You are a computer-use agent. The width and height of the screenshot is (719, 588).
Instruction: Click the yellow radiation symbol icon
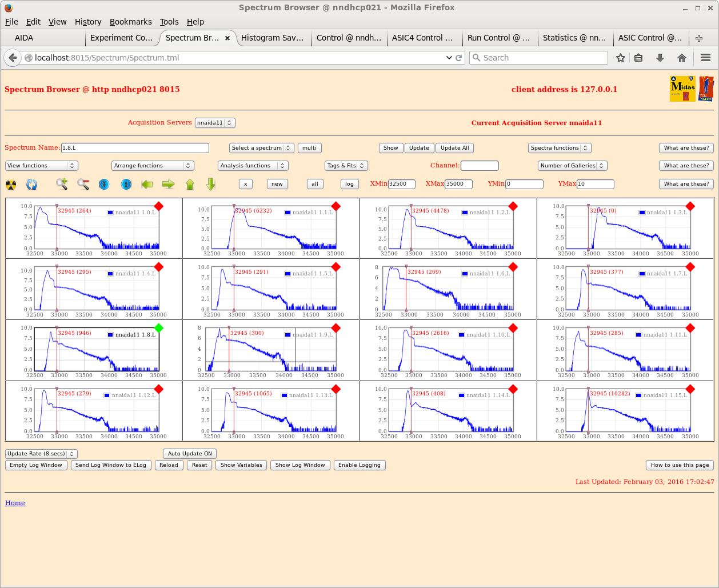coord(11,184)
